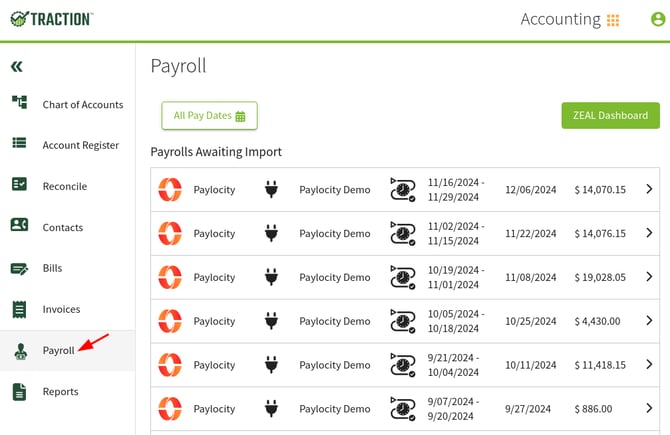
Task: Go to Account Register in sidebar
Action: [80, 145]
